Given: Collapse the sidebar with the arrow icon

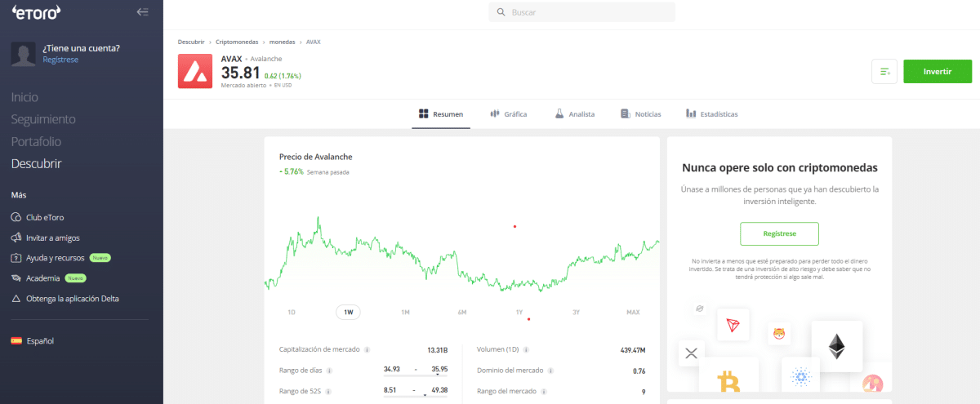Looking at the screenshot, I should (143, 11).
